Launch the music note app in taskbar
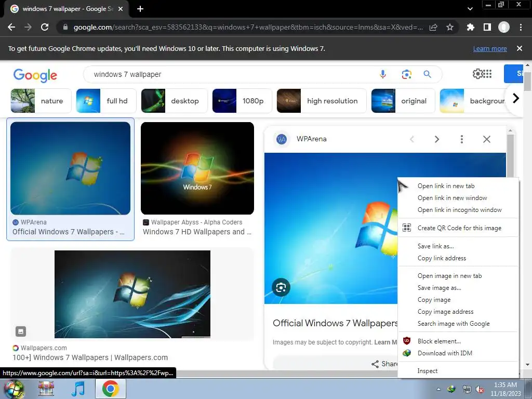 pos(78,389)
